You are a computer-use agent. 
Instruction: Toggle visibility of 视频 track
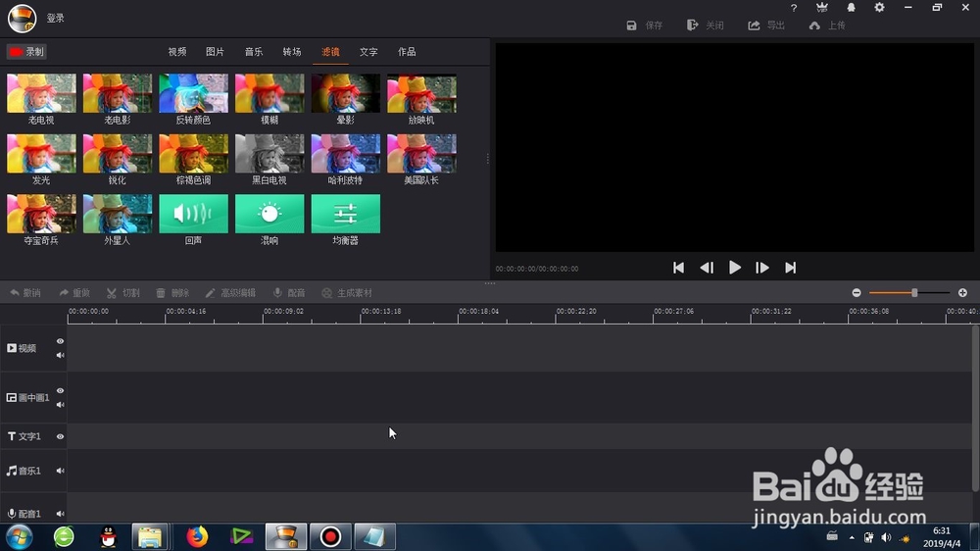pyautogui.click(x=60, y=341)
